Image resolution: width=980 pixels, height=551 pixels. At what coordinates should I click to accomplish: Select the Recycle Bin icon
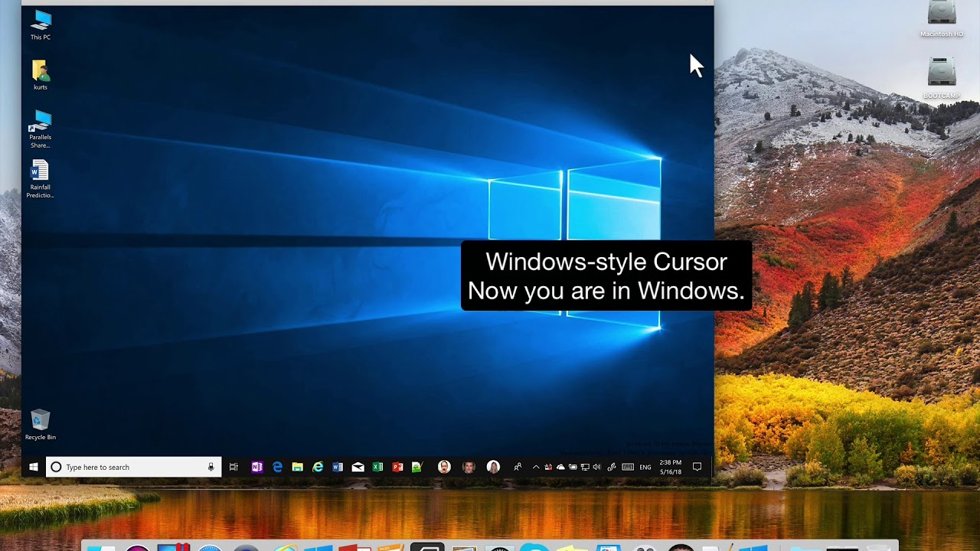pyautogui.click(x=41, y=425)
